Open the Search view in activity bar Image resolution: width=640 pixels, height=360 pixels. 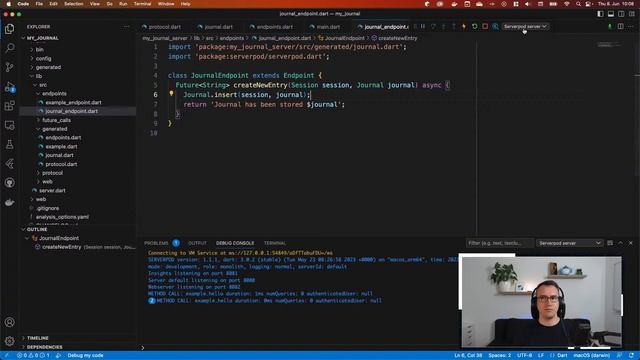(9, 48)
